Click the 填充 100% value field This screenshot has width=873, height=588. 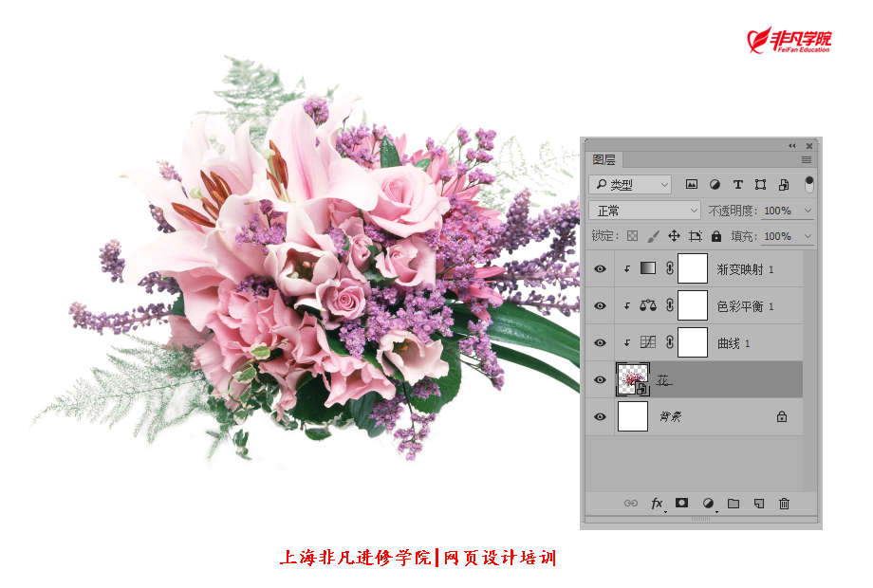[778, 236]
